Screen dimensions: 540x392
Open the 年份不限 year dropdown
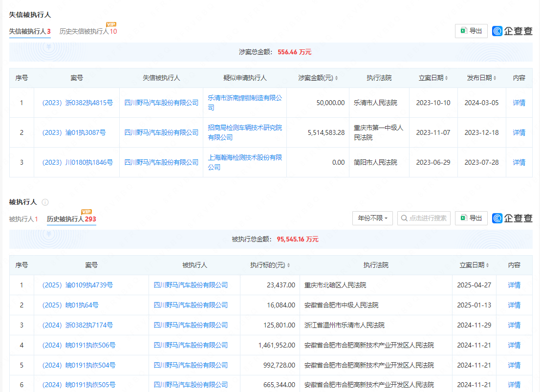coord(372,218)
